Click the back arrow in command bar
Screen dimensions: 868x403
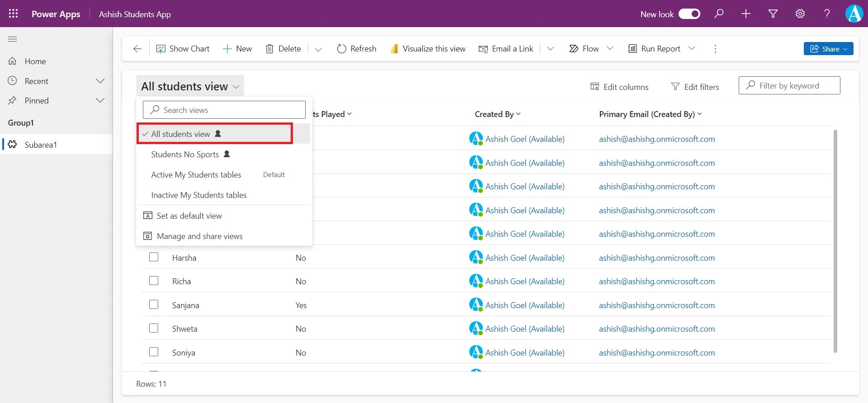click(x=137, y=49)
